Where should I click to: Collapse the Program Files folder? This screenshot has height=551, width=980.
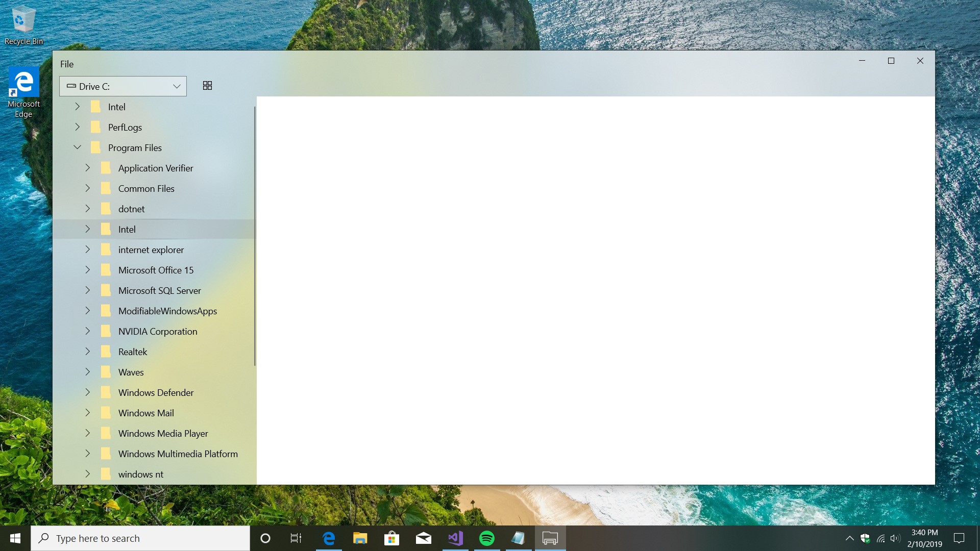point(77,147)
